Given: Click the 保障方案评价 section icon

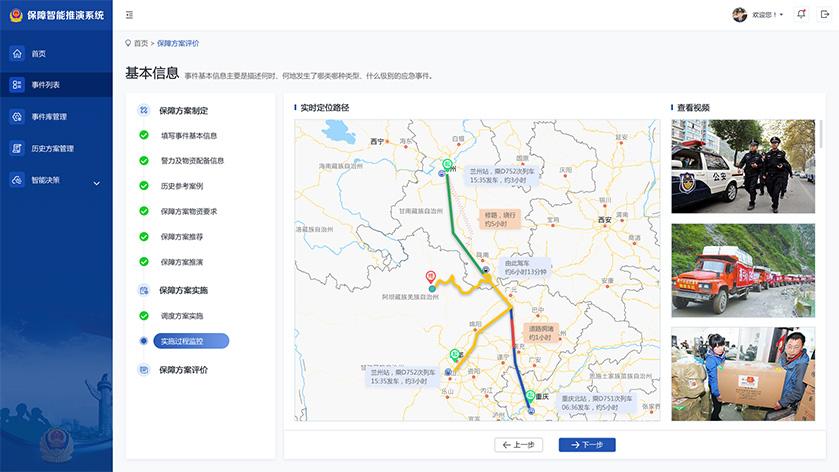Looking at the screenshot, I should tap(143, 370).
